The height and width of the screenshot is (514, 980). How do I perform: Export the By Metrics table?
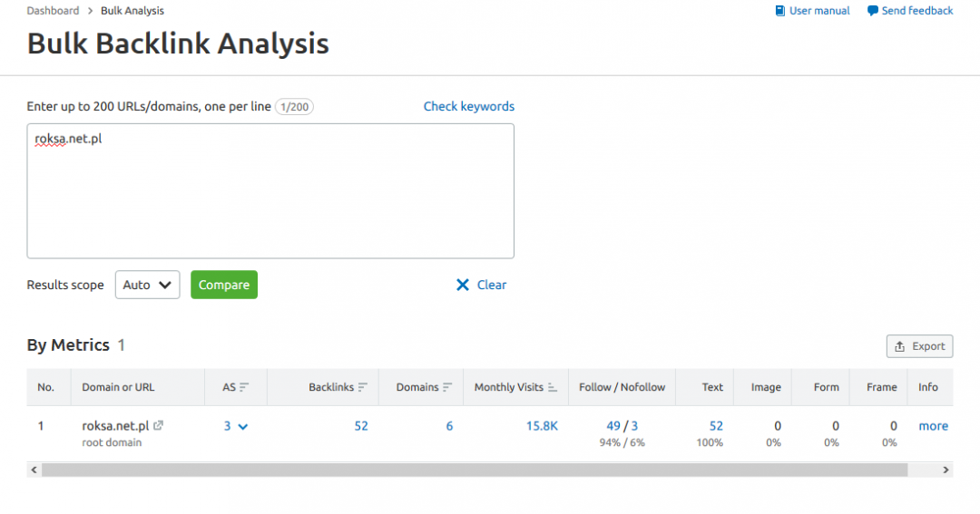pyautogui.click(x=919, y=346)
